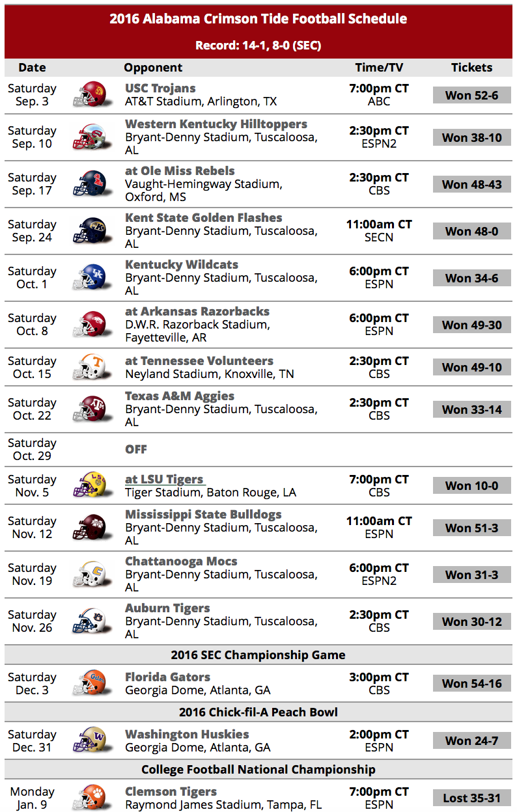The height and width of the screenshot is (812, 517).
Task: Open the at LSU Tigers link
Action: [165, 480]
